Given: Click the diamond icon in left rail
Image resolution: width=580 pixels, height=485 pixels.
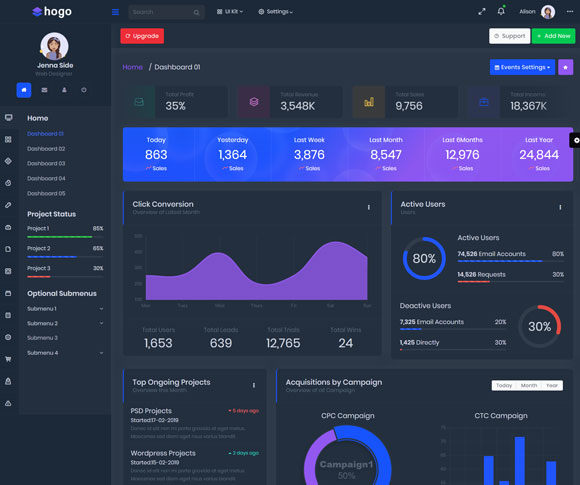Looking at the screenshot, I should (8, 161).
